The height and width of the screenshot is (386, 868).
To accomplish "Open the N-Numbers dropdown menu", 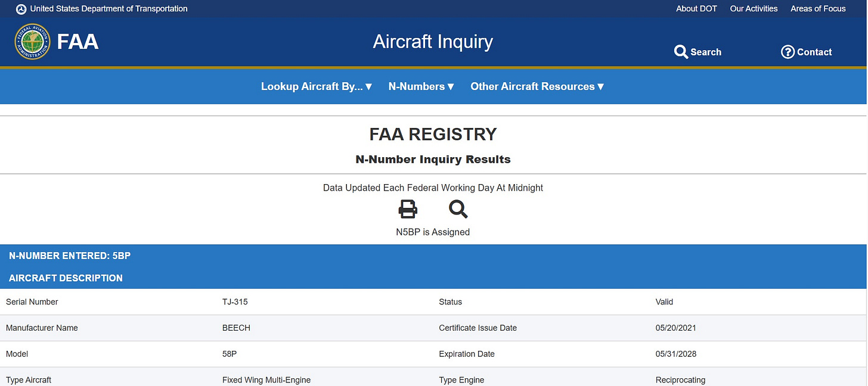I will [421, 86].
